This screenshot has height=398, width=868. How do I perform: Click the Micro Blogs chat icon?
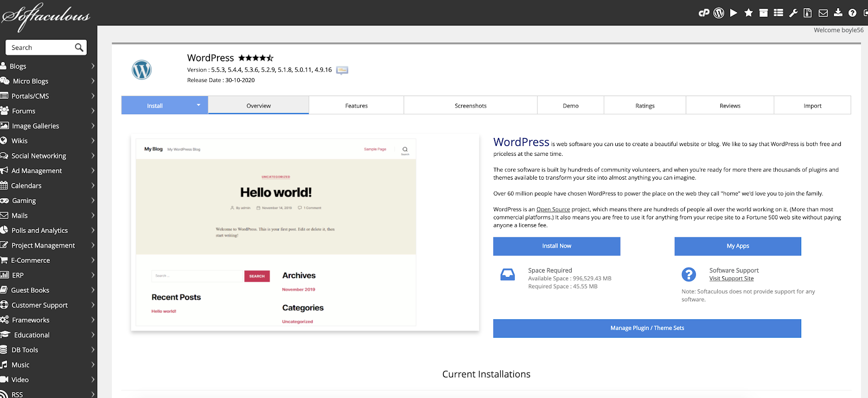(x=5, y=81)
